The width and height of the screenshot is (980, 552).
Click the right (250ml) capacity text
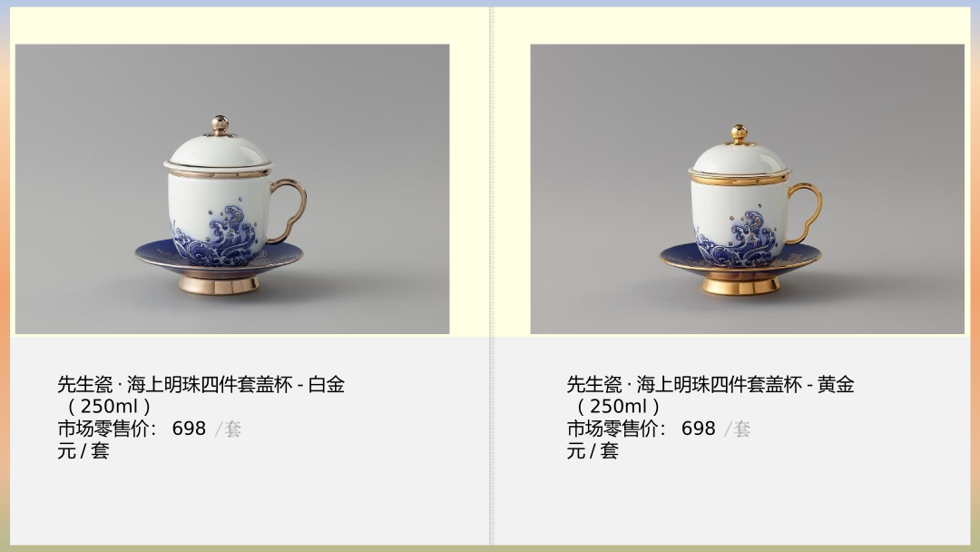618,407
